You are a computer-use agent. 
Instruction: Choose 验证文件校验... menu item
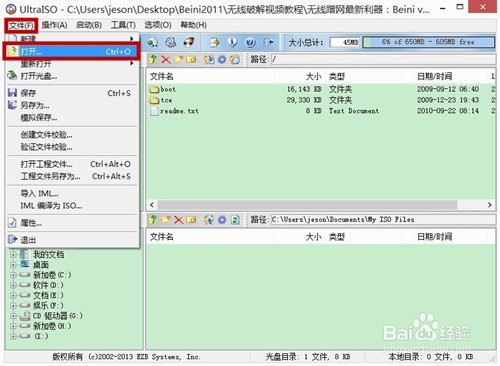click(x=72, y=147)
